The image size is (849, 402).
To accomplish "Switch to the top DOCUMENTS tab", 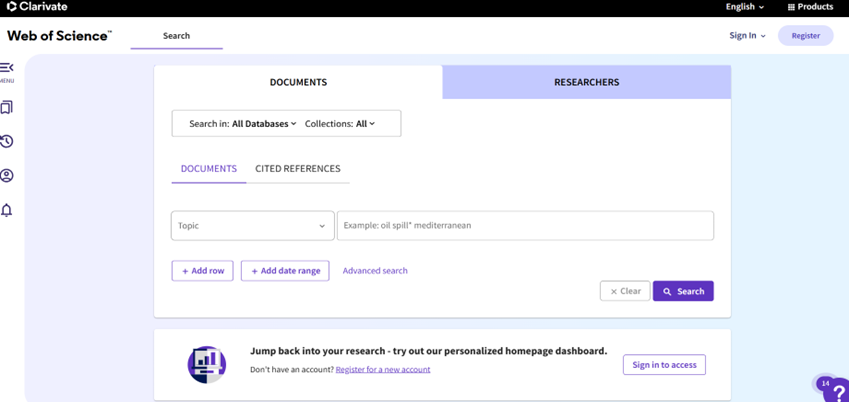I will coord(298,82).
